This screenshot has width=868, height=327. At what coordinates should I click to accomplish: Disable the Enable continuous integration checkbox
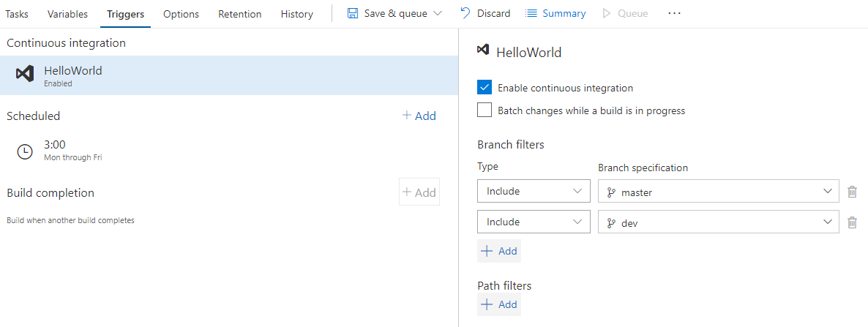coord(484,88)
